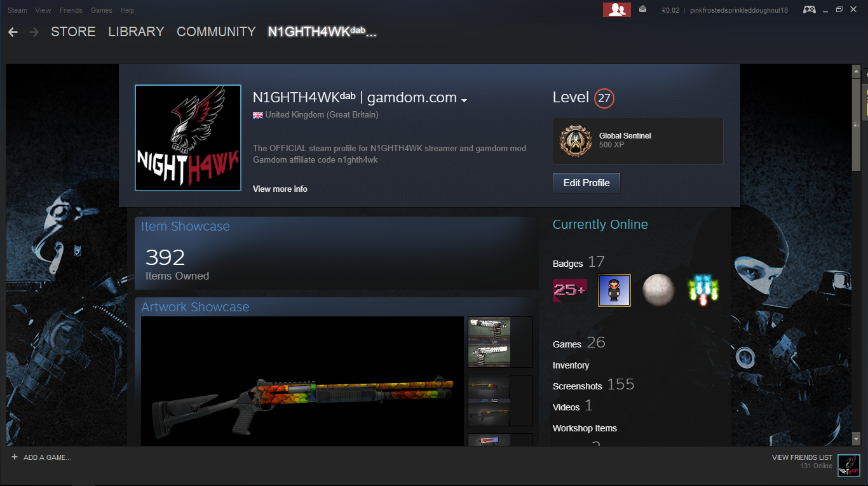Click the plus icon beside Add a Game
The image size is (868, 486).
tap(15, 457)
